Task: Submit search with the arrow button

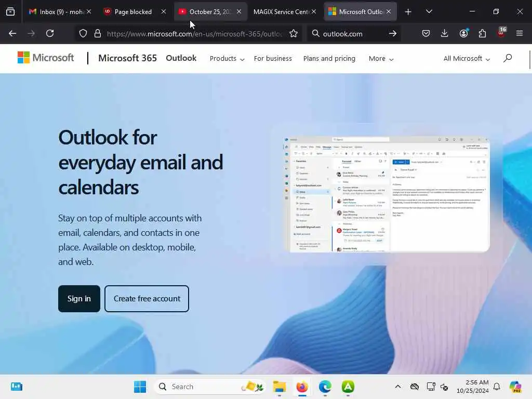Action: pos(393,34)
